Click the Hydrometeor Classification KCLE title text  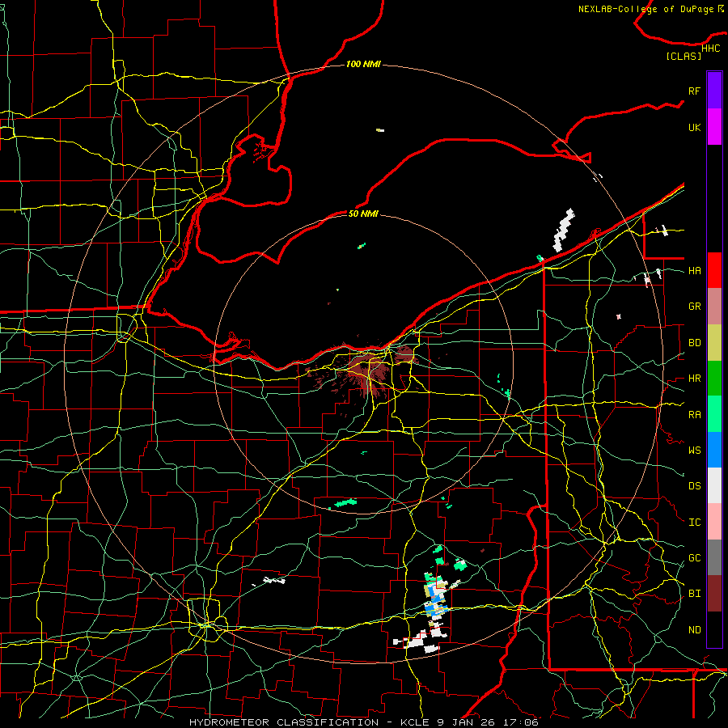(x=363, y=722)
